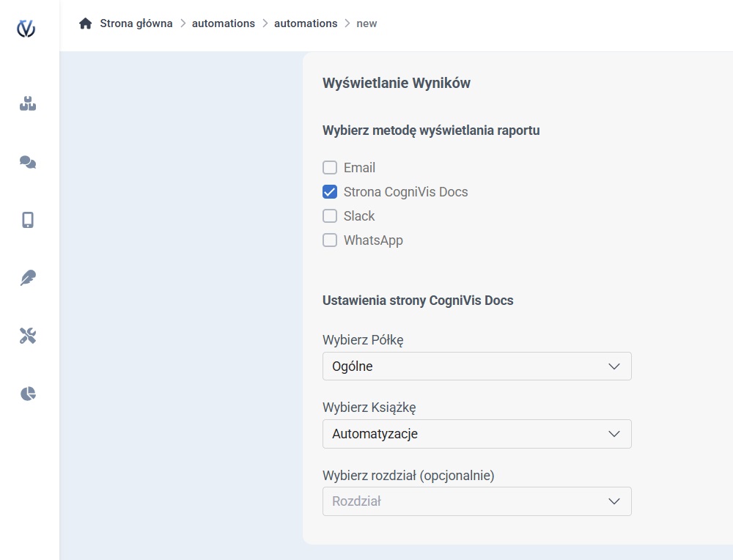Screen dimensions: 733x560
Task: Uncheck Strona CogniVis Docs checkbox
Action: 330,192
